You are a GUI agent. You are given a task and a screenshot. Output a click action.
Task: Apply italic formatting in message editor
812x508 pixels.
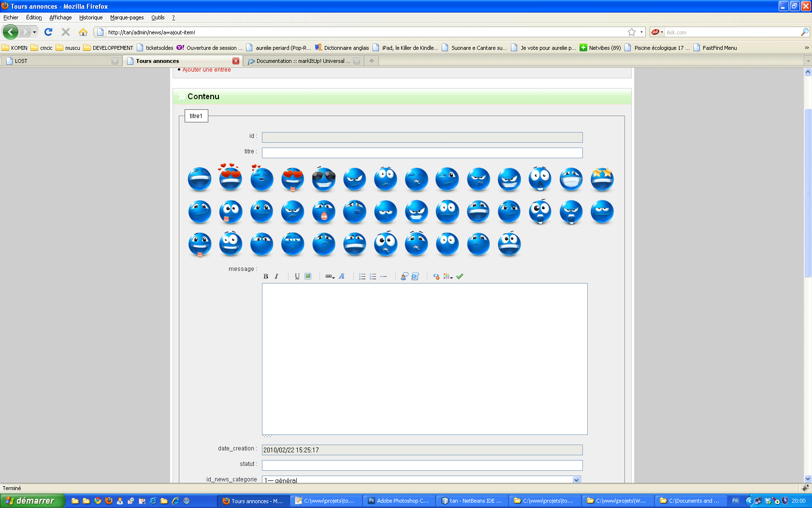click(x=276, y=276)
